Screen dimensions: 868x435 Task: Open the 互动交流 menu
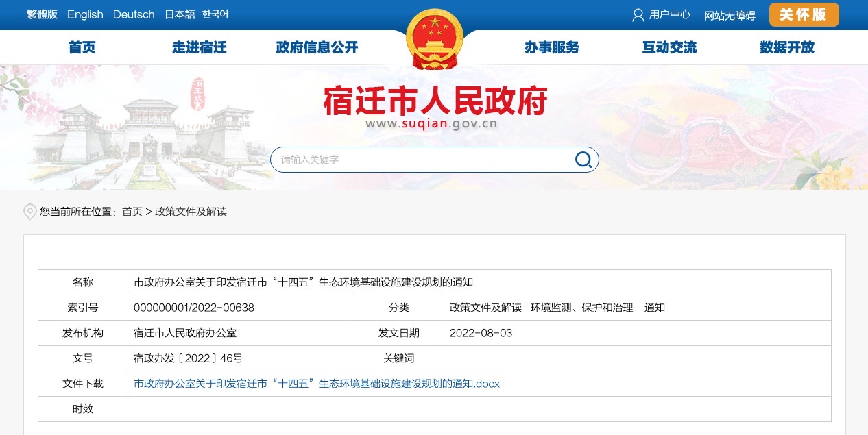[x=669, y=47]
